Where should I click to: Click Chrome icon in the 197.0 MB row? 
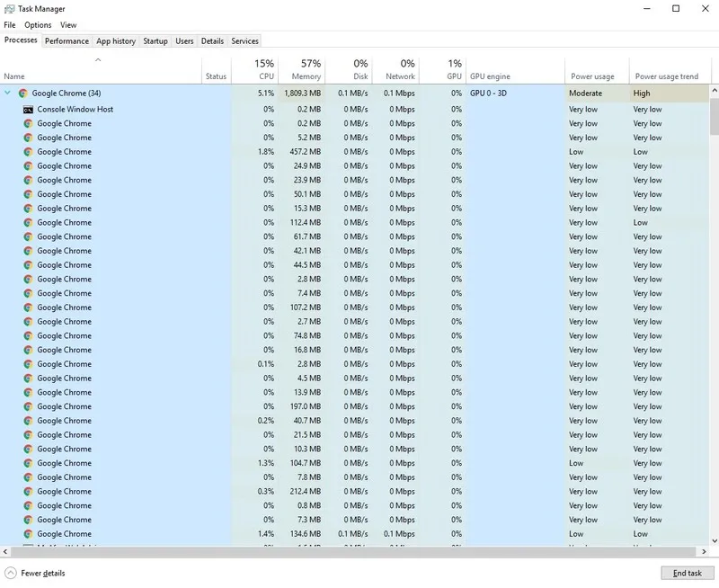pyautogui.click(x=28, y=406)
